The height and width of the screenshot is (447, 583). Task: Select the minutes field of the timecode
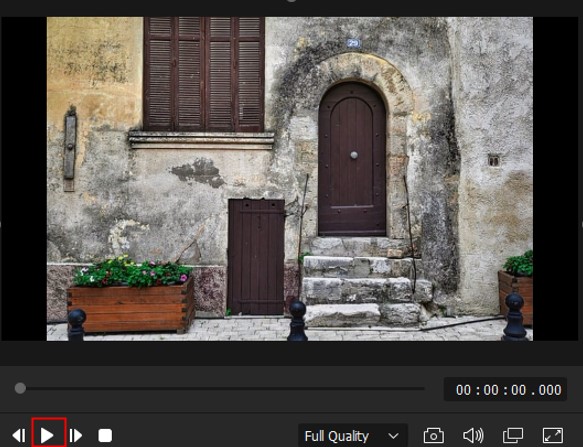point(491,390)
